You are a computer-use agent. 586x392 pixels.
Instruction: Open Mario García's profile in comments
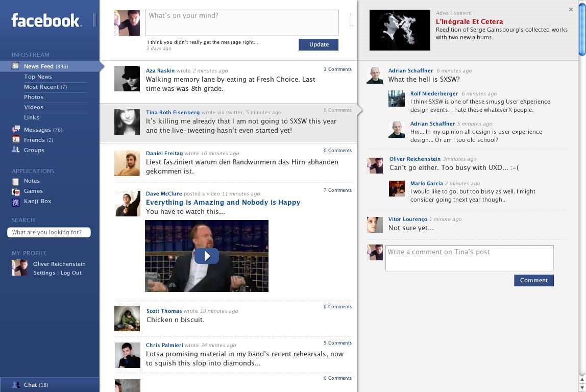pos(426,183)
